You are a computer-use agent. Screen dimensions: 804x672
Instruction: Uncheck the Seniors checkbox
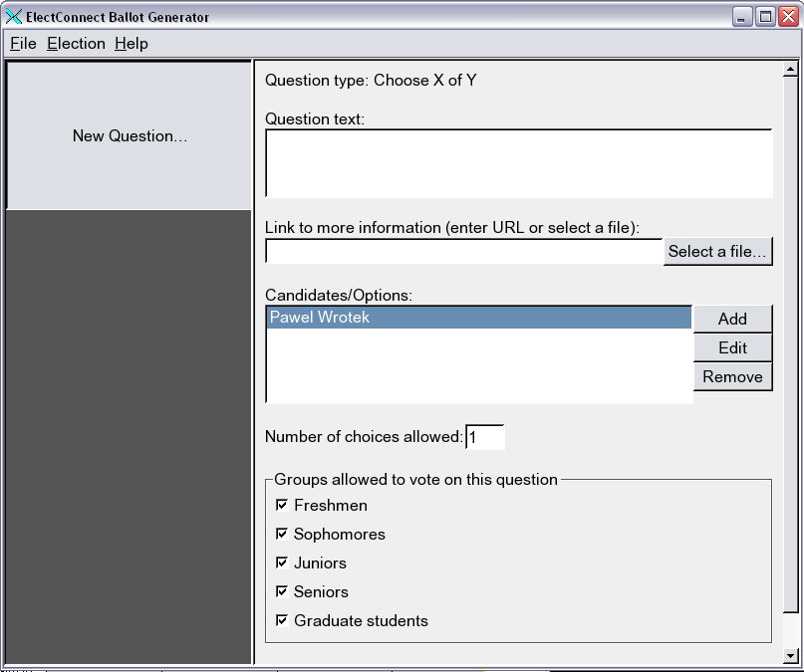[x=282, y=592]
